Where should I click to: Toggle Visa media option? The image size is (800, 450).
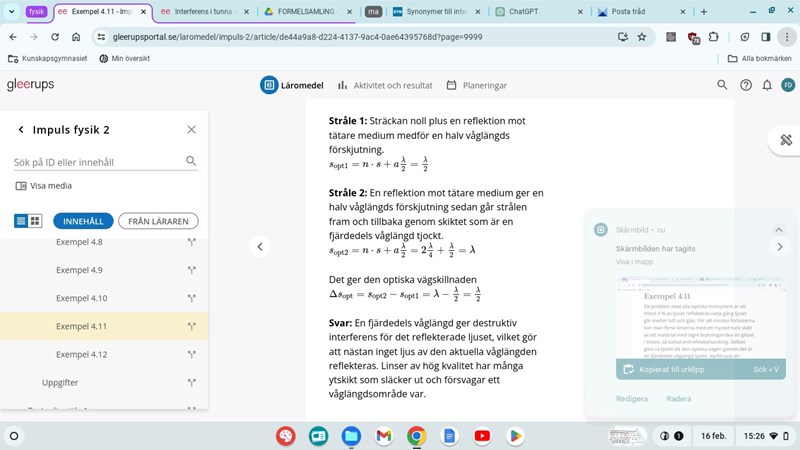point(44,186)
